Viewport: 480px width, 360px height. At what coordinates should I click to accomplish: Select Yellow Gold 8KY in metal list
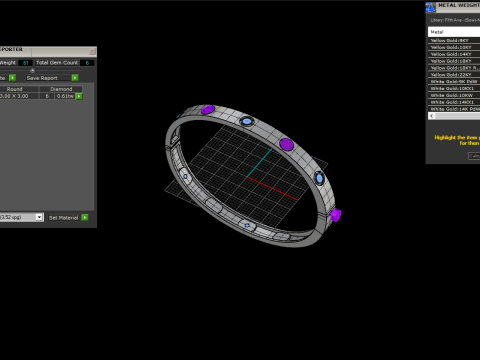pos(454,40)
